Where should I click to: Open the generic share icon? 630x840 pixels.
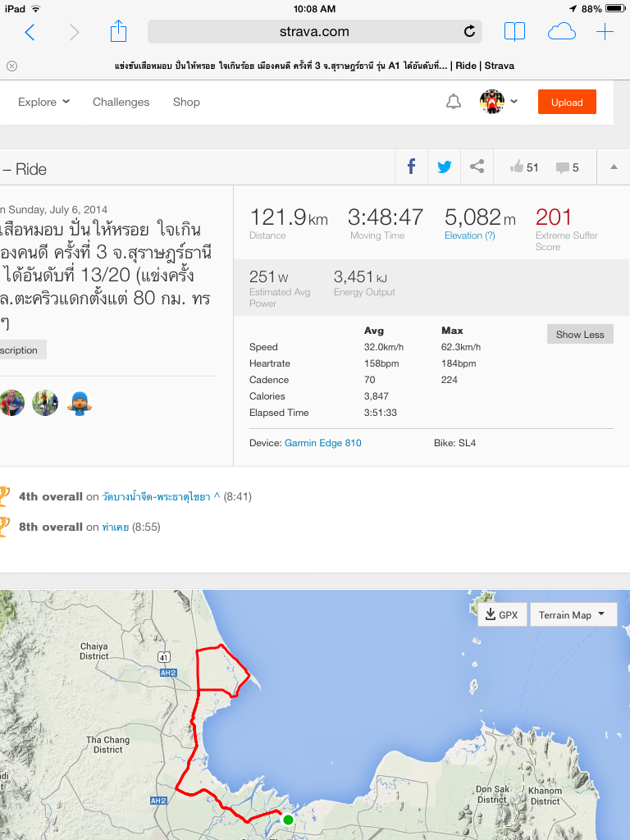pyautogui.click(x=477, y=167)
